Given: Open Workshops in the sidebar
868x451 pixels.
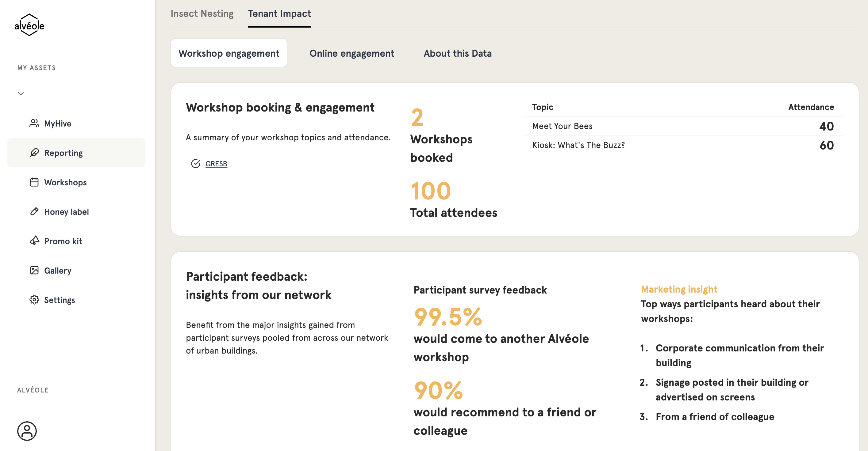Looking at the screenshot, I should point(76,182).
